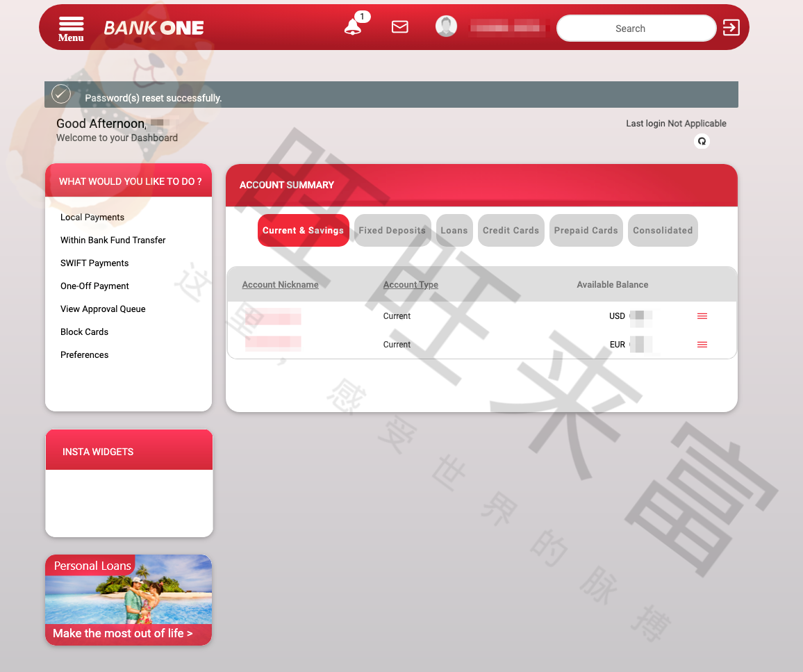The height and width of the screenshot is (672, 803).
Task: Log out using the exit icon
Action: (x=731, y=28)
